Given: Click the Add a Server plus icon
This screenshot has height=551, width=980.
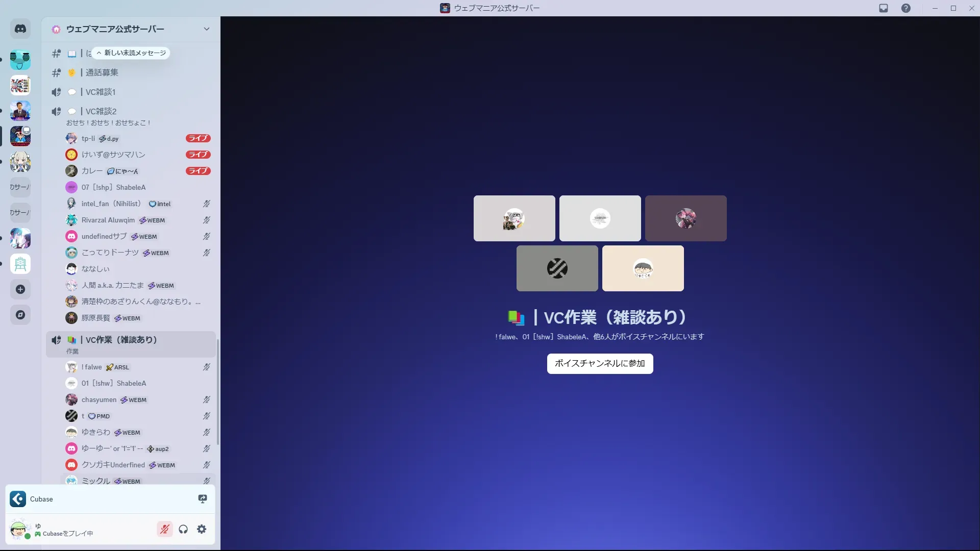Looking at the screenshot, I should click(20, 289).
